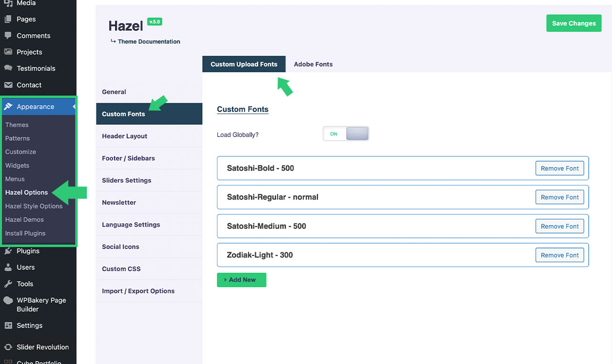Viewport: 614px width, 364px height.
Task: Click the Appearance paintbrush icon
Action: pos(8,107)
